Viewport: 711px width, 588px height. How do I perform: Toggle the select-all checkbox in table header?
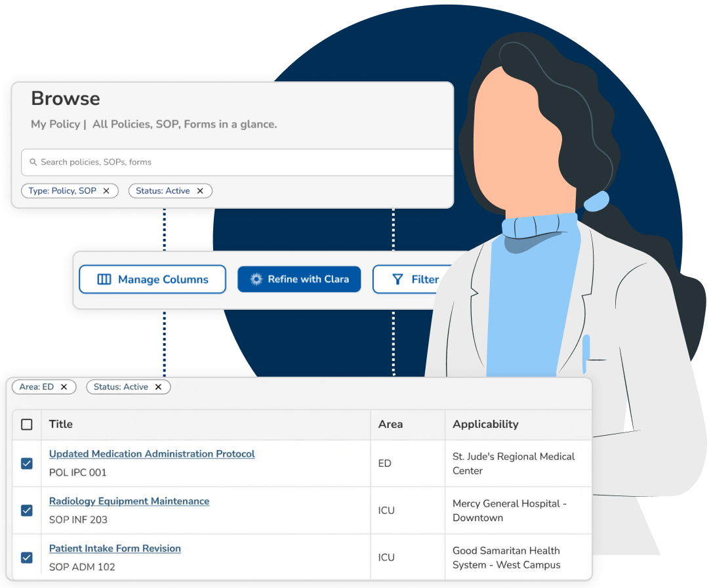(x=27, y=424)
